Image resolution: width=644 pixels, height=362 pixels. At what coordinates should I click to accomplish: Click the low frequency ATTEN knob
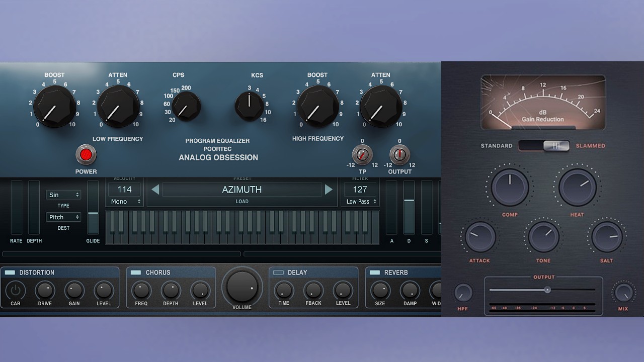(x=118, y=106)
